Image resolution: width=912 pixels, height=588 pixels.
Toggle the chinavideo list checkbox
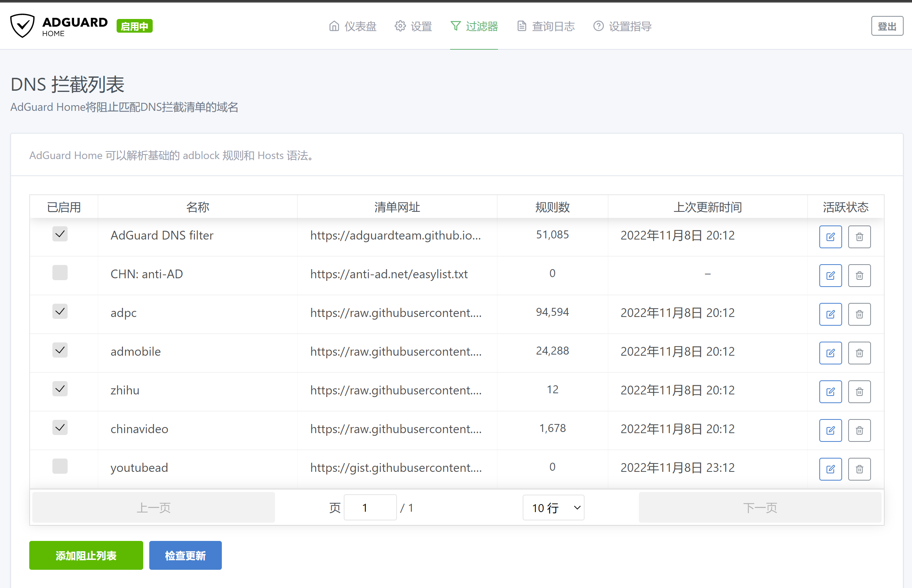[x=60, y=428]
